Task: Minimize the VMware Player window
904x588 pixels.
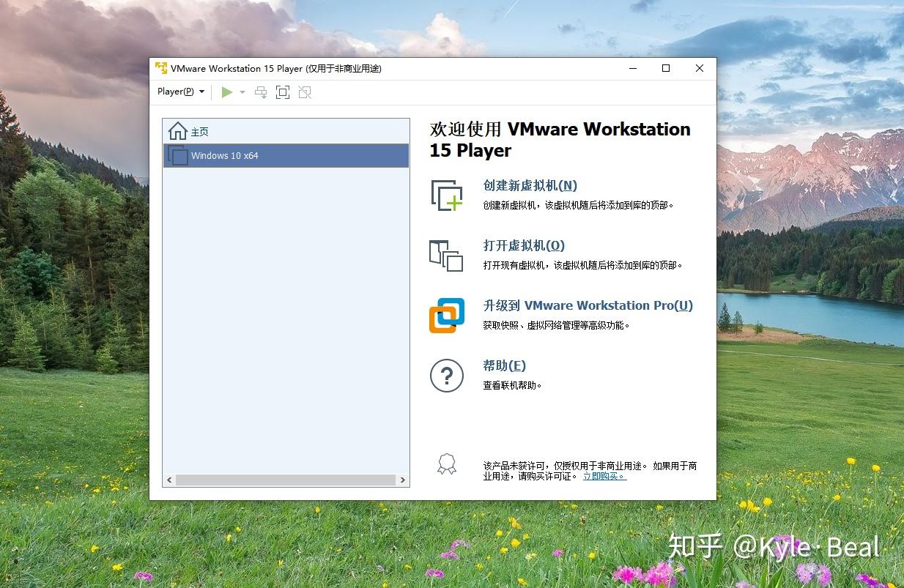Action: click(632, 68)
